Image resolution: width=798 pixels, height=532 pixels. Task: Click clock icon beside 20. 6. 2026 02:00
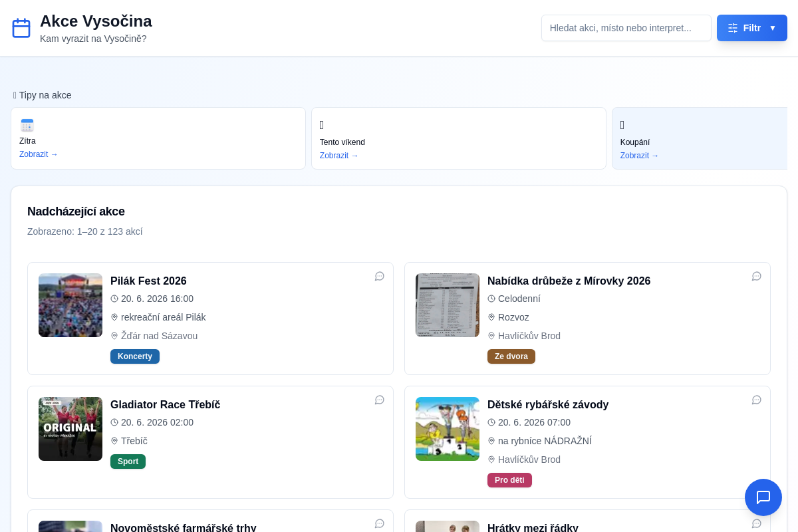coord(114,422)
